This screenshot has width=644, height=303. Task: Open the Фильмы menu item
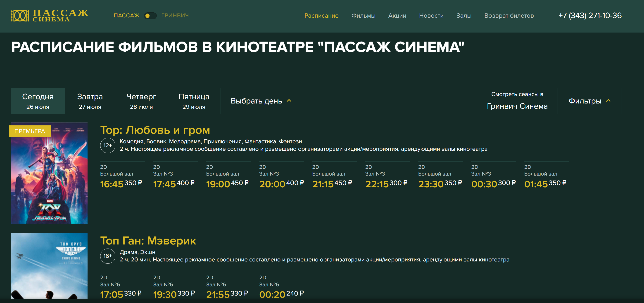(363, 16)
